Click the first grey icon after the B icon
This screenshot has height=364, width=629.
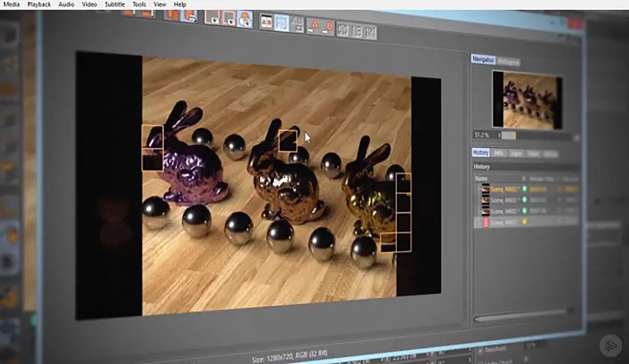pyautogui.click(x=342, y=30)
